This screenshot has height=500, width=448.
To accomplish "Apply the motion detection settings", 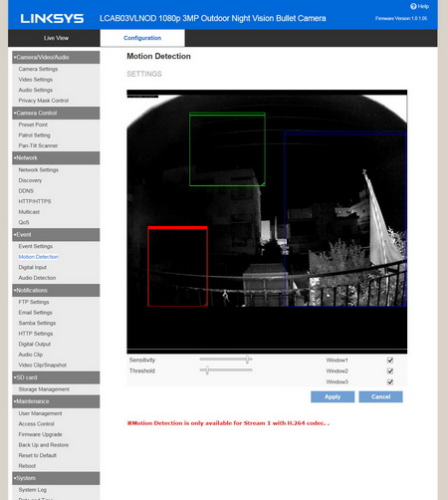I will coord(333,396).
